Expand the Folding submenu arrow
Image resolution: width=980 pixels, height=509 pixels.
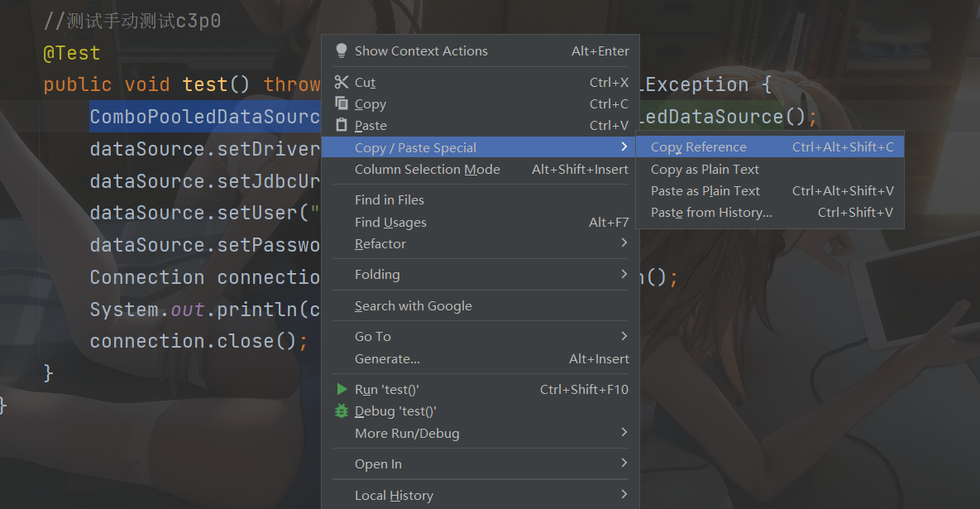624,274
